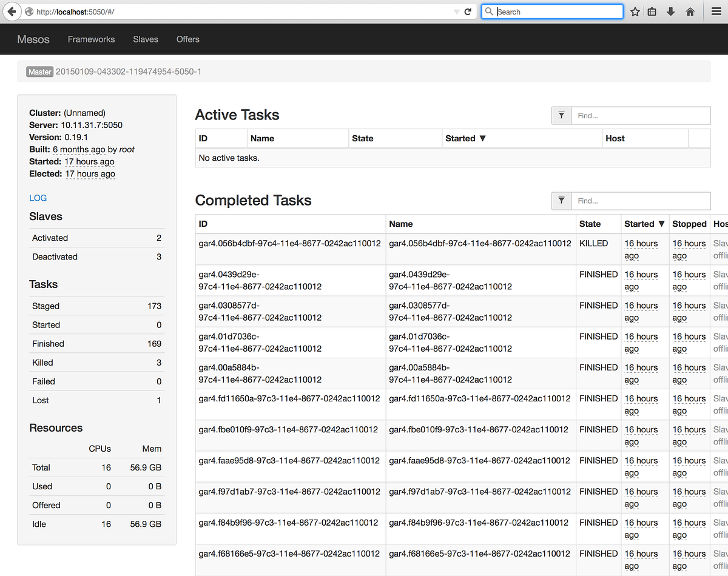Open the browser hamburger menu
Viewport: 728px width, 576px height.
pos(716,11)
